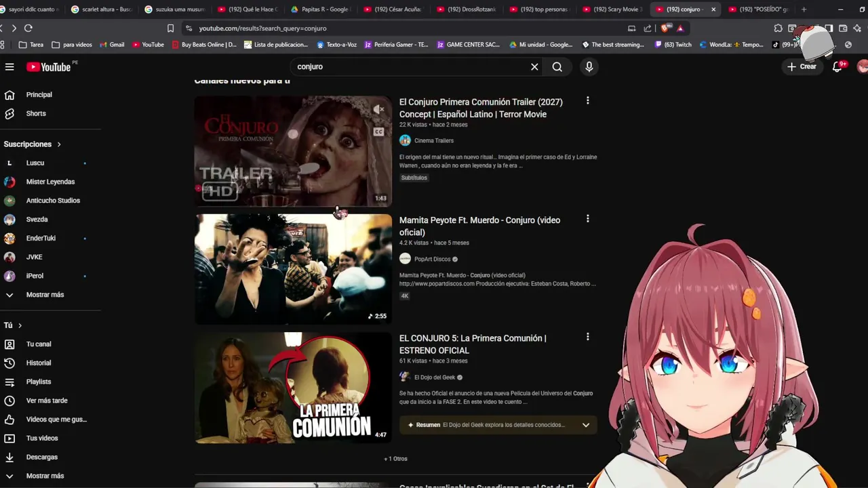Open Playlists in the sidebar
This screenshot has height=488, width=868.
[x=39, y=382]
